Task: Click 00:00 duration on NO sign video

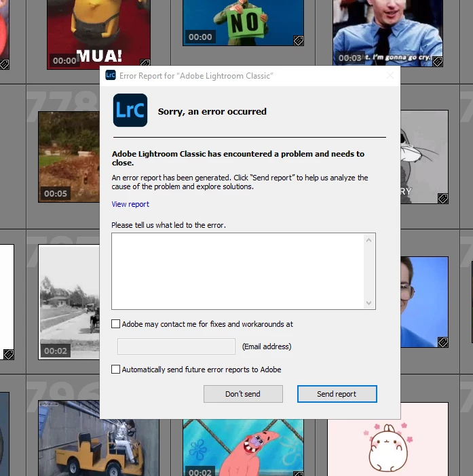Action: coord(200,37)
